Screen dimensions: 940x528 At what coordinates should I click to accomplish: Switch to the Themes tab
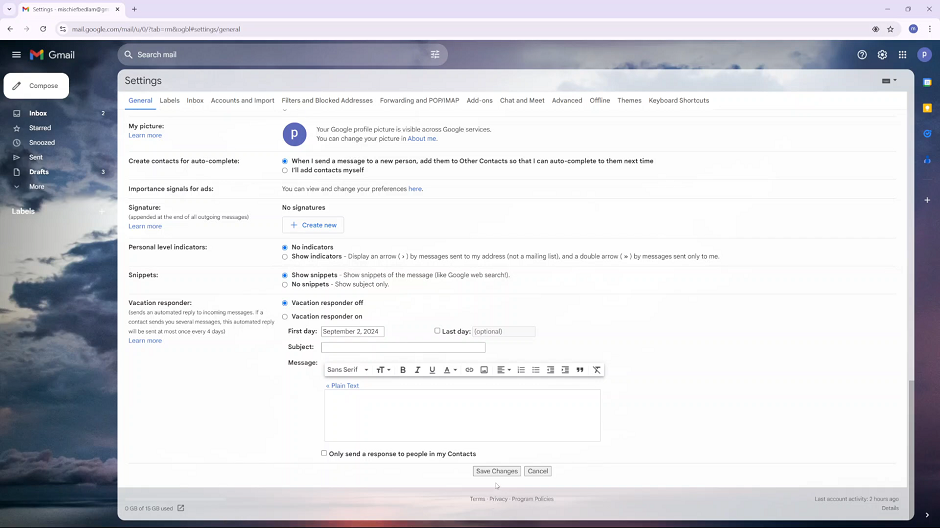[x=629, y=101]
